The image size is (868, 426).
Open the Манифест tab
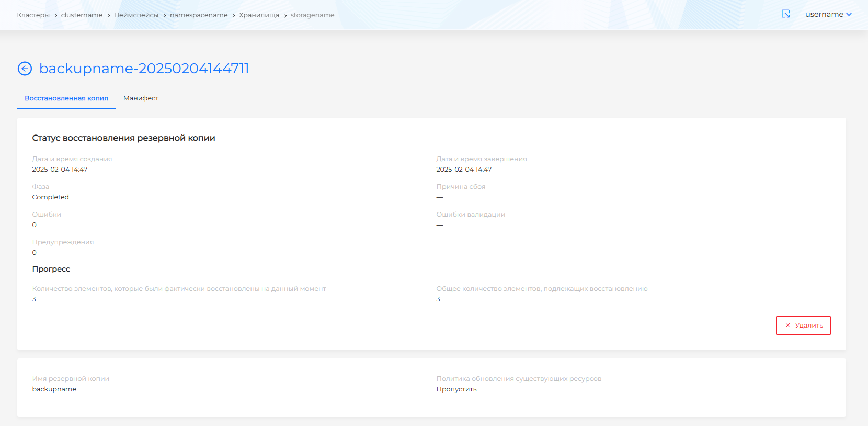141,98
